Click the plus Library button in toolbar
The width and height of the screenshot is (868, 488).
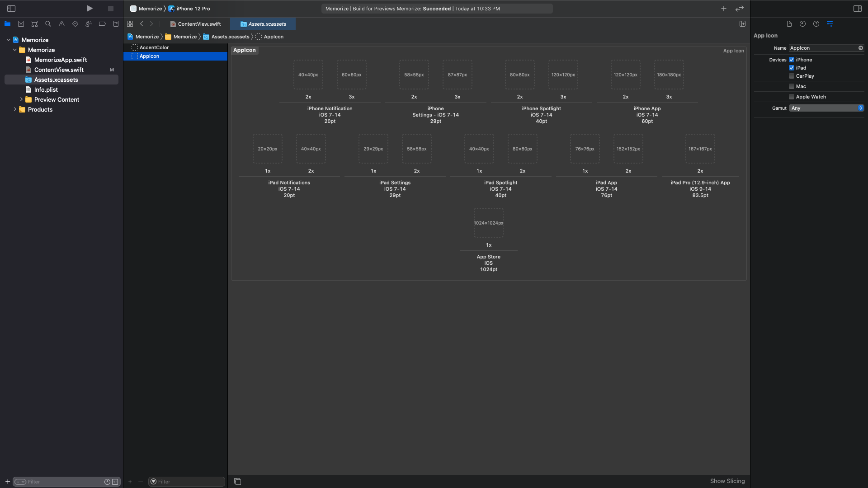pos(724,9)
